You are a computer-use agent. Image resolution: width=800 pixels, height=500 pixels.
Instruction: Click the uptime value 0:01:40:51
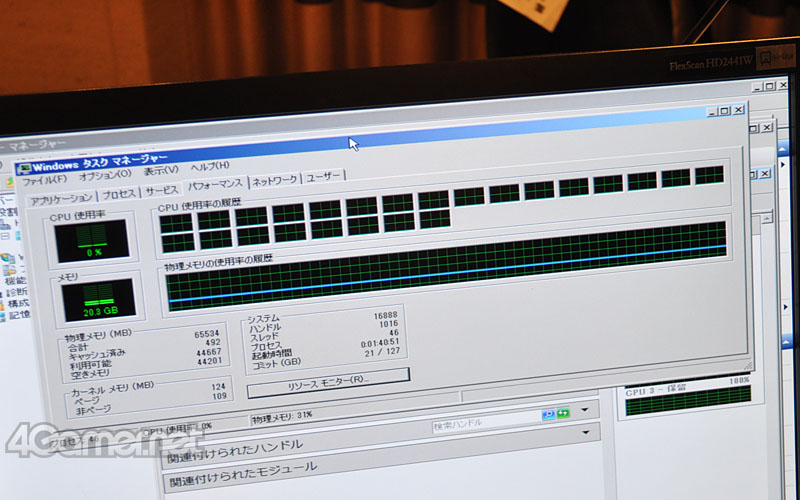(380, 343)
